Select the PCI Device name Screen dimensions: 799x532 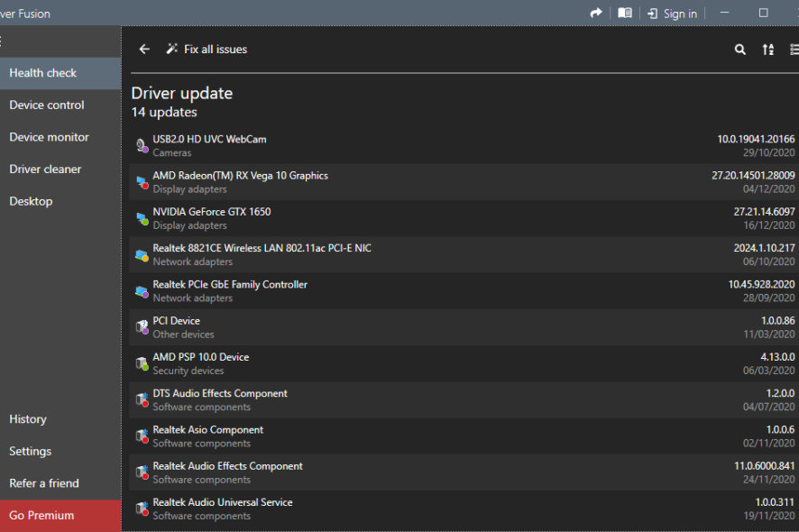(177, 320)
